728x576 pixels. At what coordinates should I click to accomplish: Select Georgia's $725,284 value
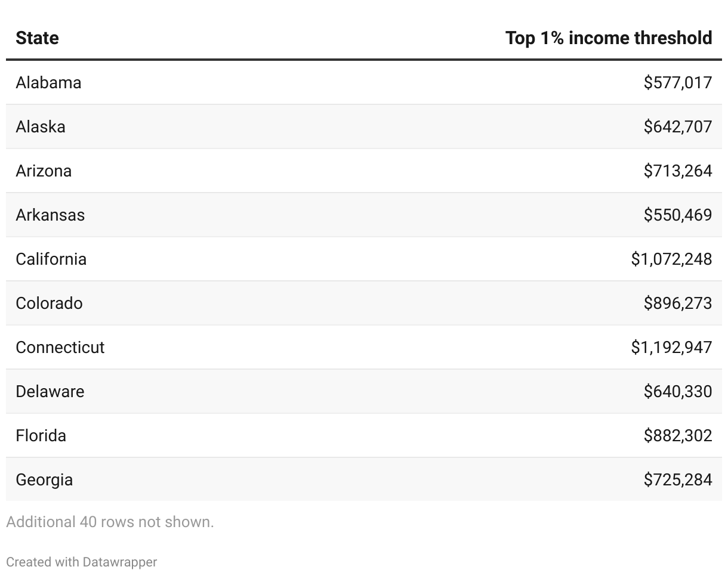coord(678,479)
